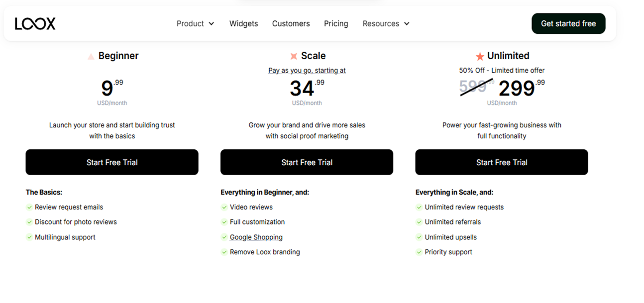Click the checkmark beside Remove Loox branding

(x=224, y=252)
